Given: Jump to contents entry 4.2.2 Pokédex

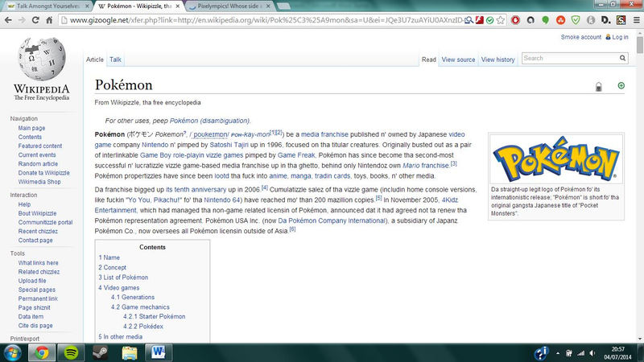Looking at the screenshot, I should 143,327.
